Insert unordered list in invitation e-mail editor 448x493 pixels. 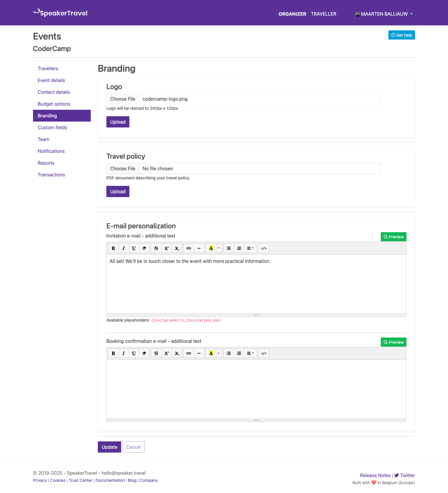229,248
